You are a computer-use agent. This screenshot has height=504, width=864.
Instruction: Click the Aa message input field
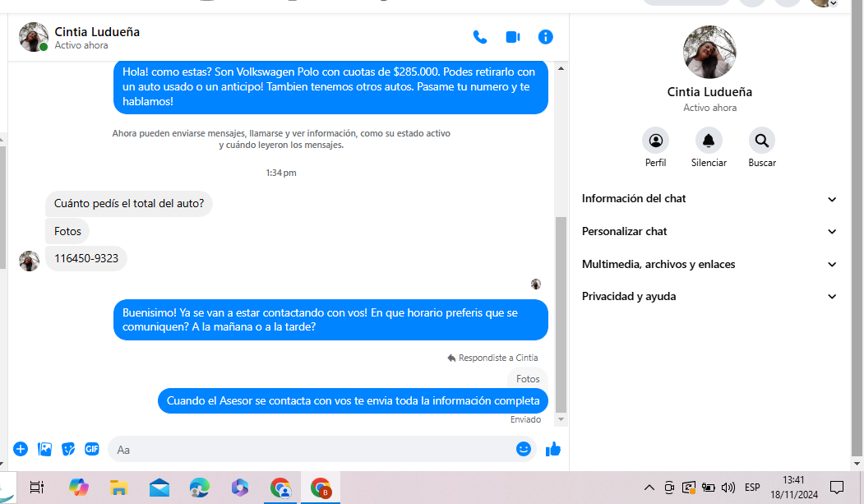pos(314,450)
